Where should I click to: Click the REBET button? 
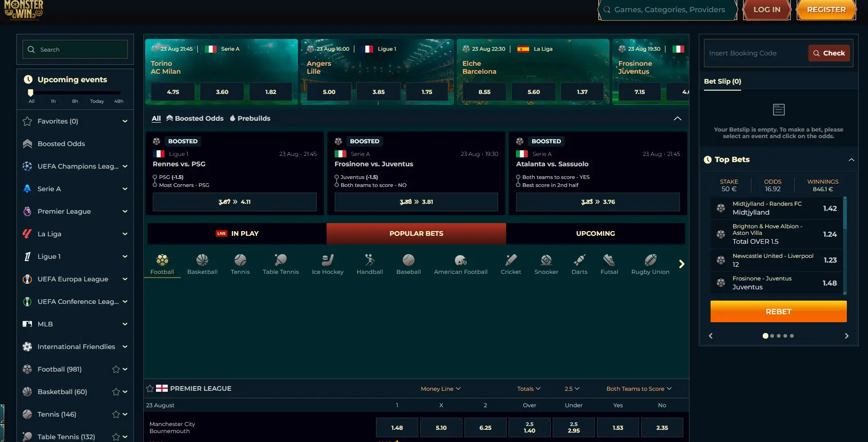point(778,311)
